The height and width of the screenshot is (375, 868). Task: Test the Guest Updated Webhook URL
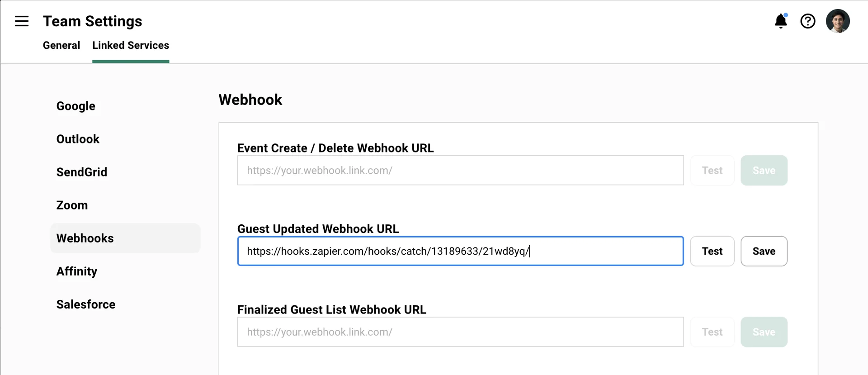click(x=712, y=251)
